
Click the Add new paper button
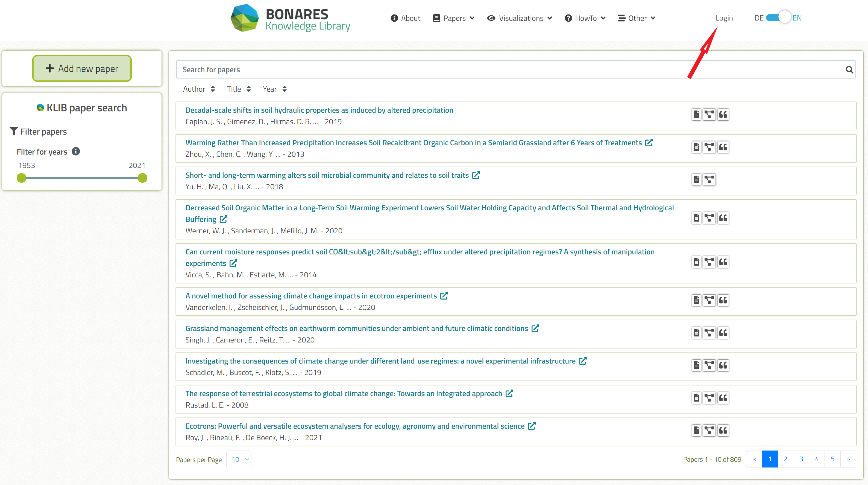click(x=82, y=68)
